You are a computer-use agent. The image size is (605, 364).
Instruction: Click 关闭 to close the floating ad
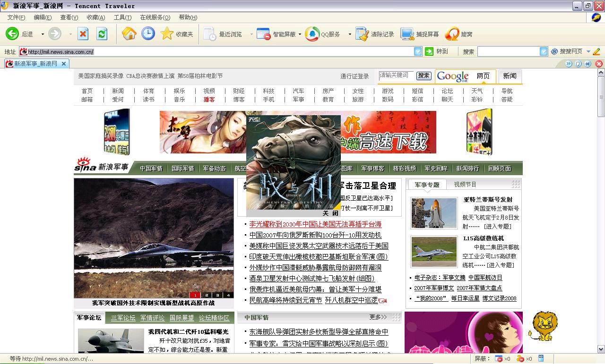(330, 213)
